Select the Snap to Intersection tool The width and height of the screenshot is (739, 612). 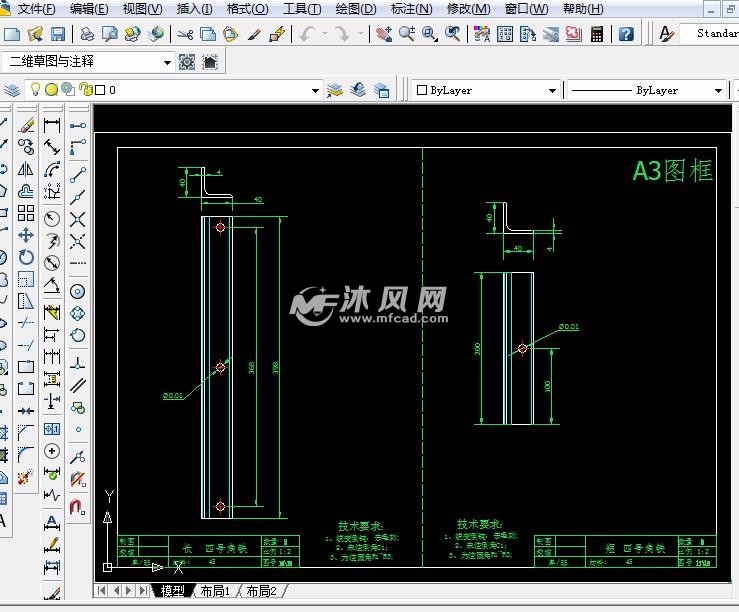pos(78,219)
